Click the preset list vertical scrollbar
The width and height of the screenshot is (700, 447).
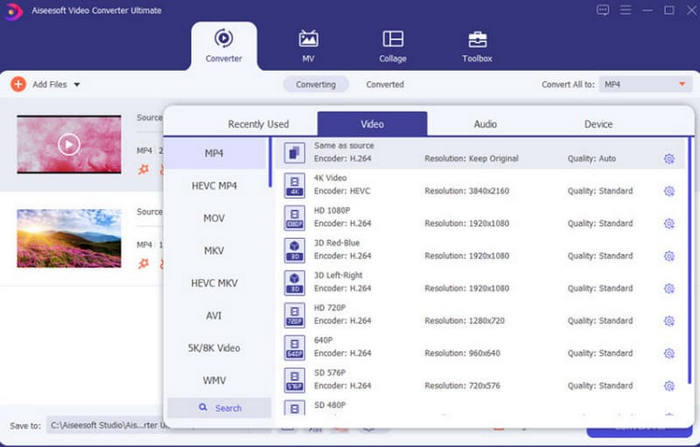690,259
